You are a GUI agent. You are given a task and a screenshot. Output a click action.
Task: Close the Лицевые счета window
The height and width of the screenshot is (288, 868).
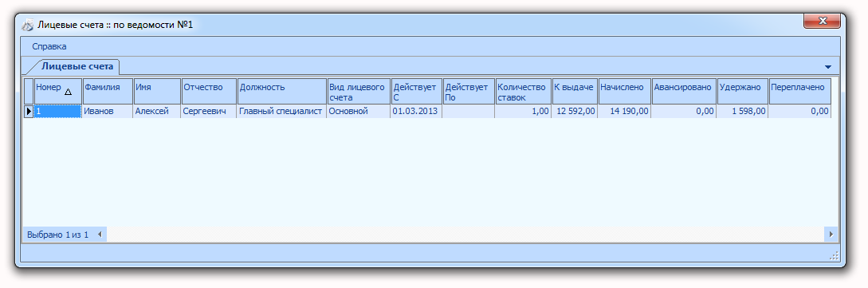[x=822, y=21]
